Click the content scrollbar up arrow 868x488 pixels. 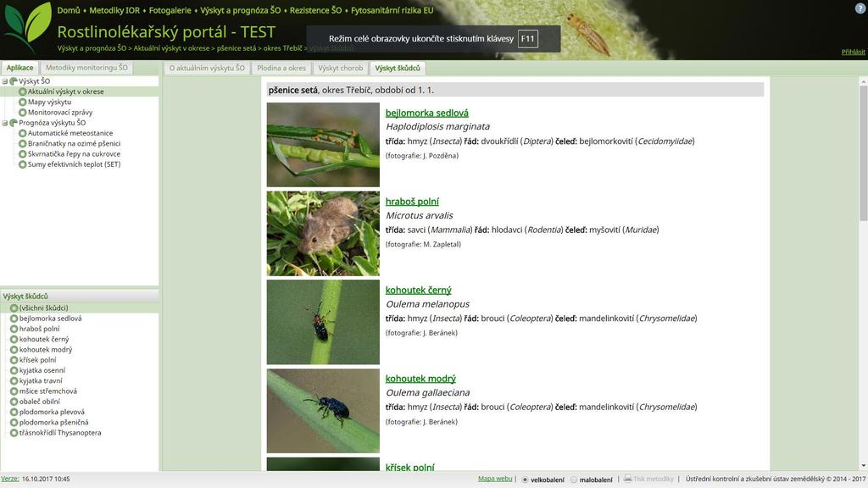863,81
